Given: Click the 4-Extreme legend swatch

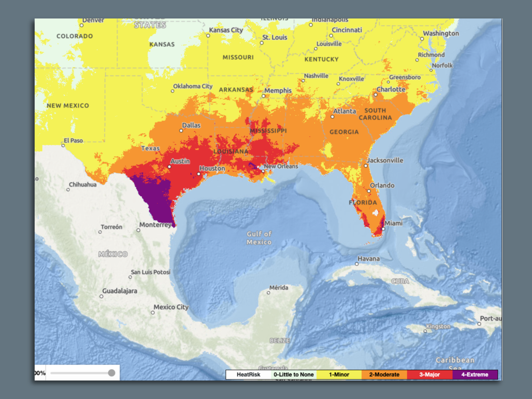Looking at the screenshot, I should click(474, 374).
